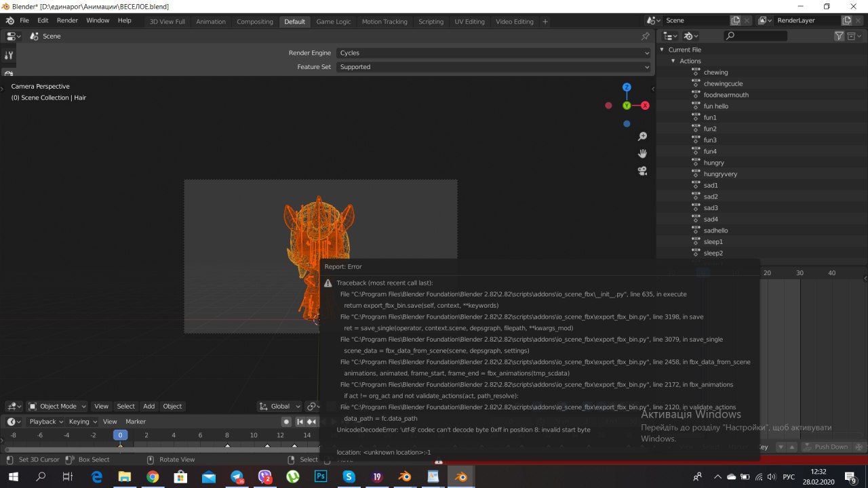Open Photoshop from the taskbar
The width and height of the screenshot is (868, 488).
(321, 477)
